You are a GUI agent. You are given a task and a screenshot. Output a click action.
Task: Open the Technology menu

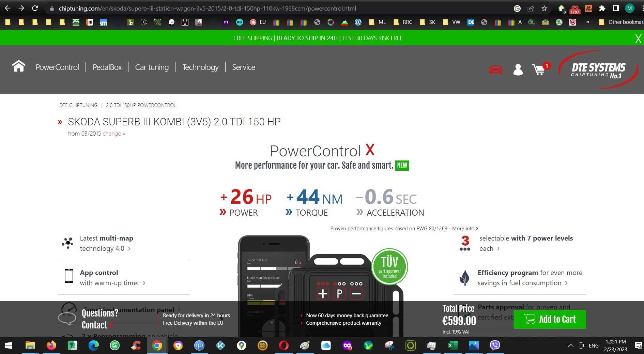coord(200,67)
